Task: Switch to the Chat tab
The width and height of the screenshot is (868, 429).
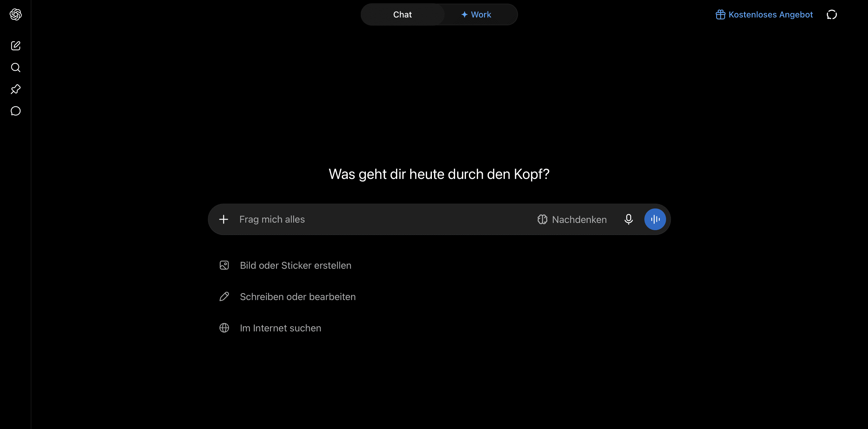Action: pyautogui.click(x=402, y=14)
